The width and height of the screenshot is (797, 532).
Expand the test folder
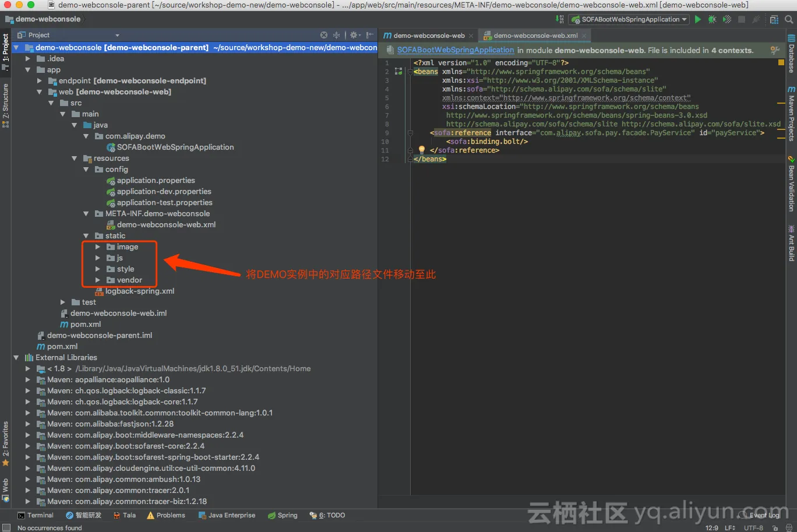pos(62,302)
